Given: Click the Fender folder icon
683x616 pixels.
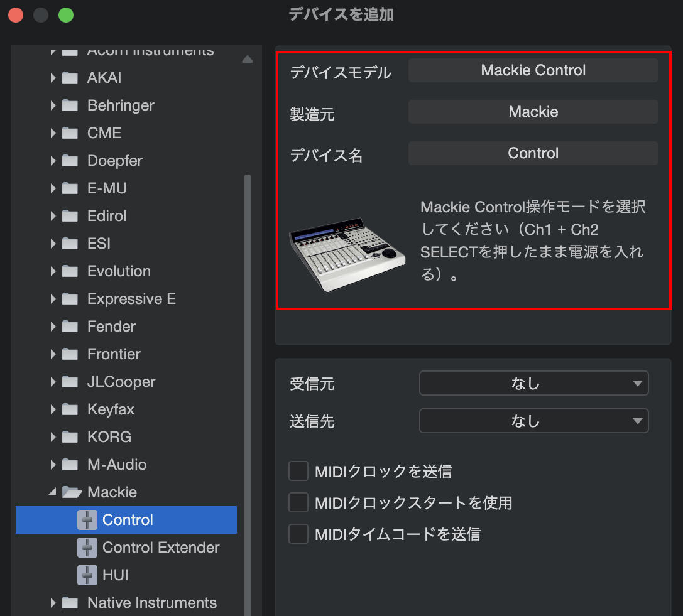Looking at the screenshot, I should coord(70,327).
